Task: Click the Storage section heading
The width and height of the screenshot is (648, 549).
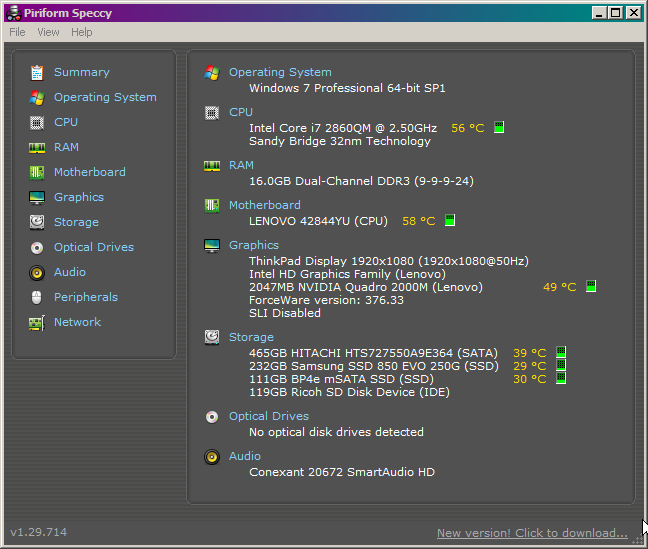Action: pos(251,337)
